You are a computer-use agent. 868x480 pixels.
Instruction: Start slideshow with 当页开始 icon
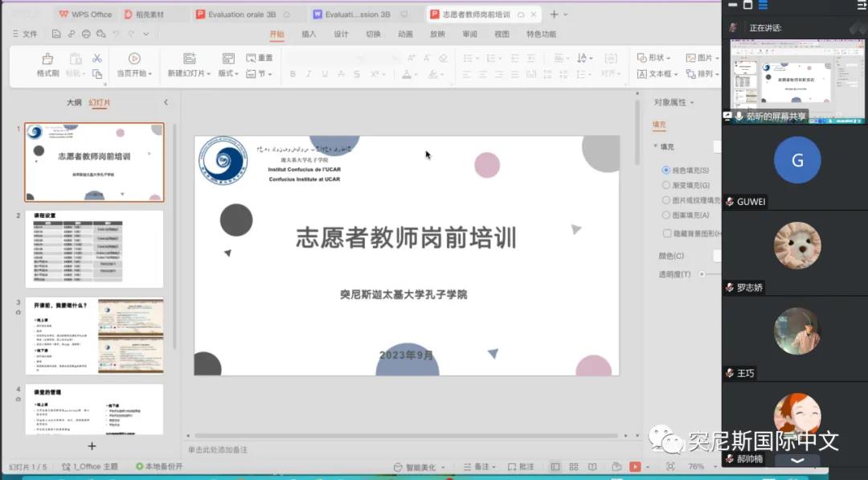pyautogui.click(x=134, y=59)
